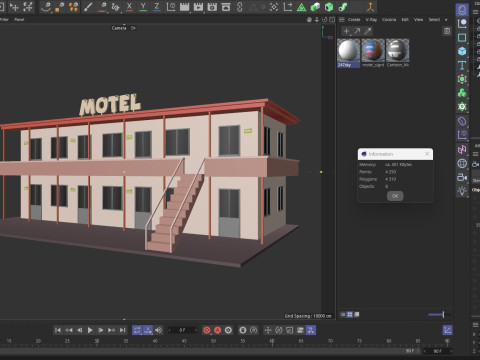Open Edit Render Settings icon
The image size is (480, 360).
tap(212, 7)
